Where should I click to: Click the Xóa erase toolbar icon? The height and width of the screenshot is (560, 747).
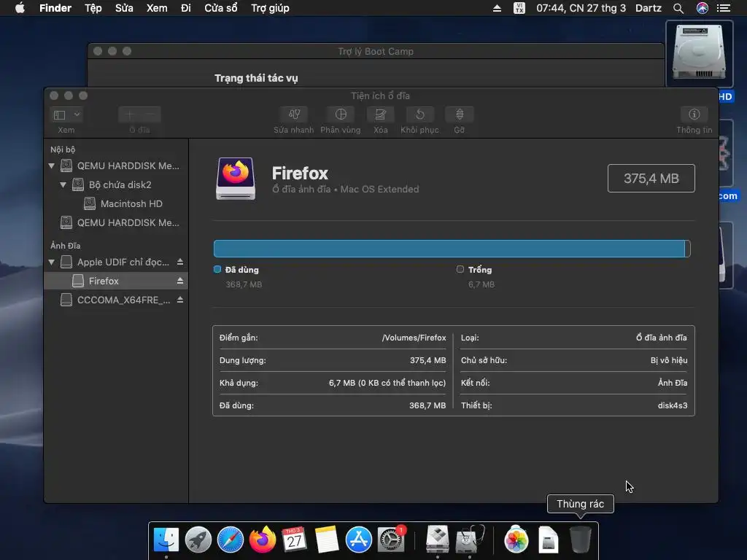point(380,114)
